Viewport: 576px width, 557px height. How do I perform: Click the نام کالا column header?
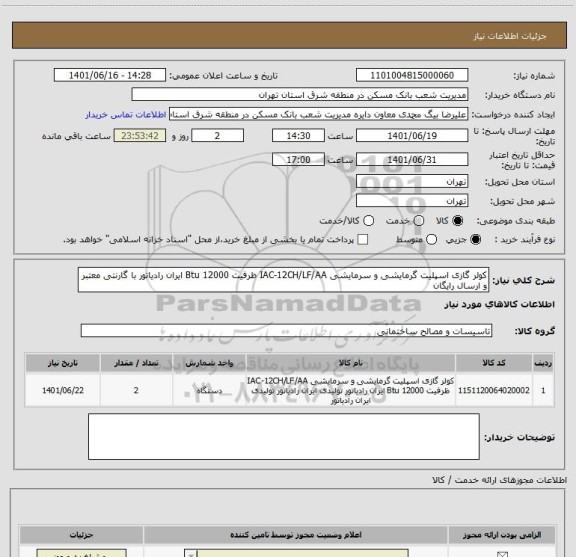(350, 363)
